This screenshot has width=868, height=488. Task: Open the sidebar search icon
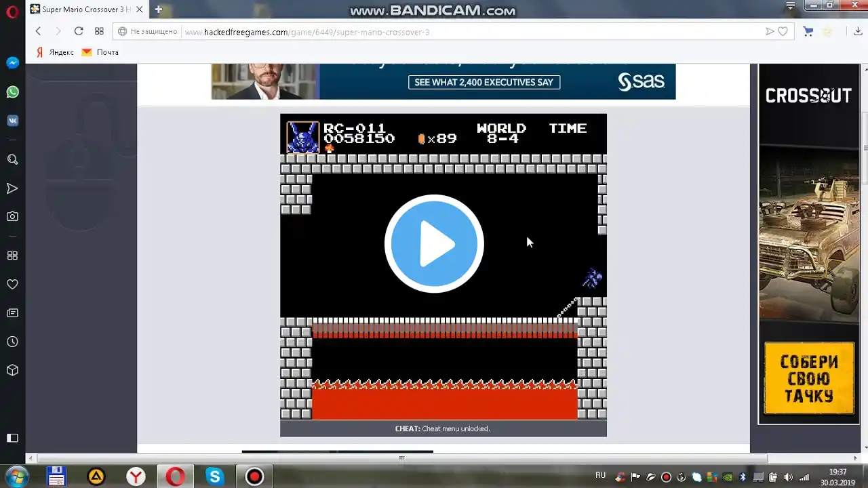[12, 159]
